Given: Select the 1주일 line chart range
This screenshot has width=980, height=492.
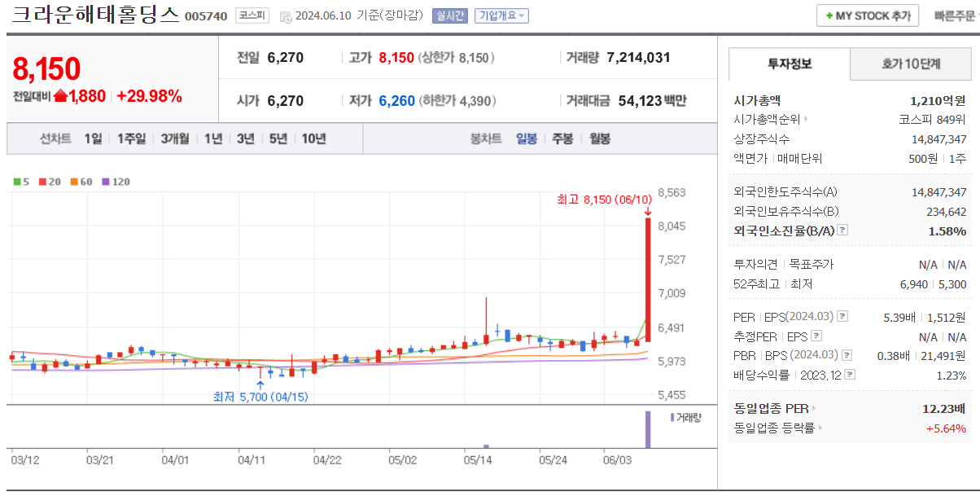Looking at the screenshot, I should (131, 138).
